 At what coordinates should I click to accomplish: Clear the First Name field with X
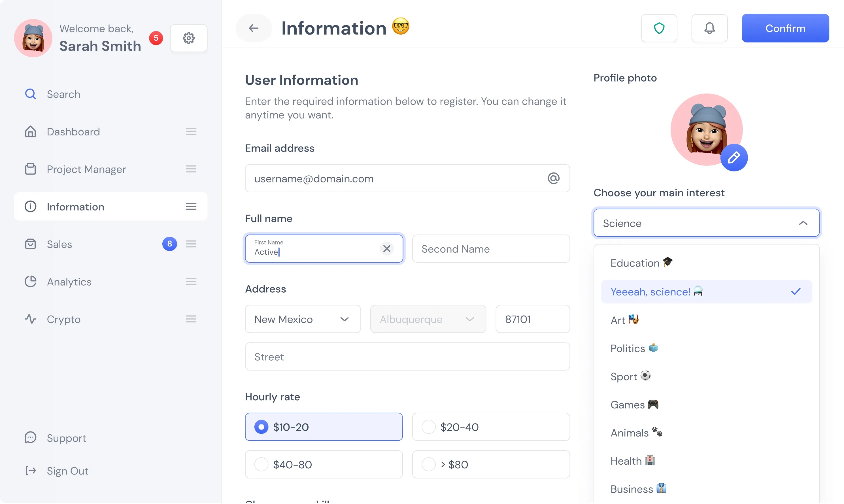point(386,249)
